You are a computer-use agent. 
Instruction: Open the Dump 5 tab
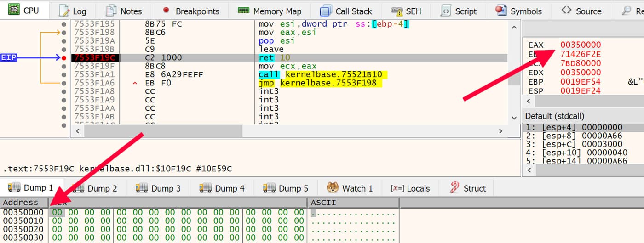tap(286, 188)
